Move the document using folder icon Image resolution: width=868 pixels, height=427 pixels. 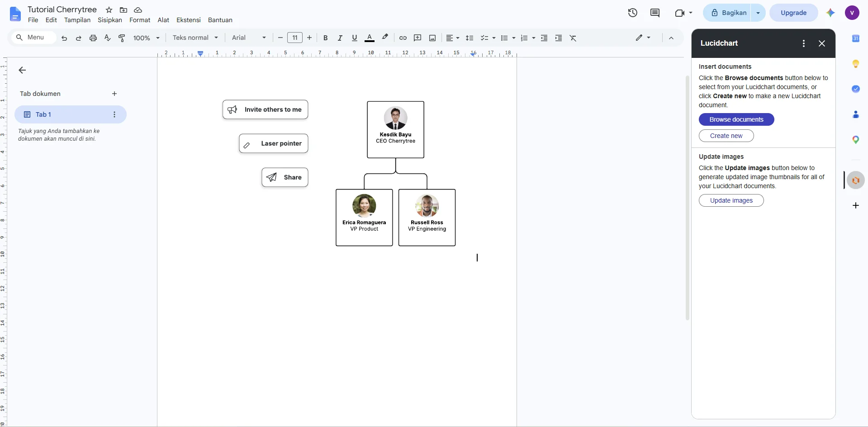point(123,10)
